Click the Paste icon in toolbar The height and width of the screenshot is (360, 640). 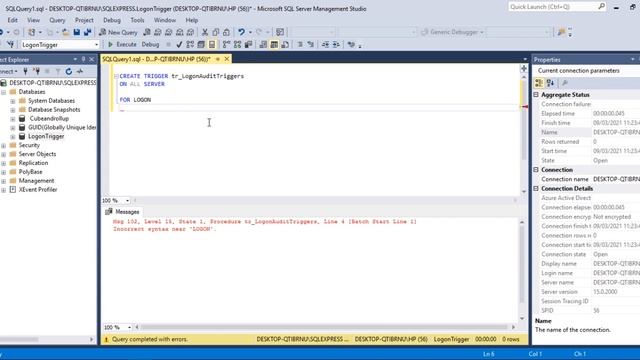click(x=227, y=32)
